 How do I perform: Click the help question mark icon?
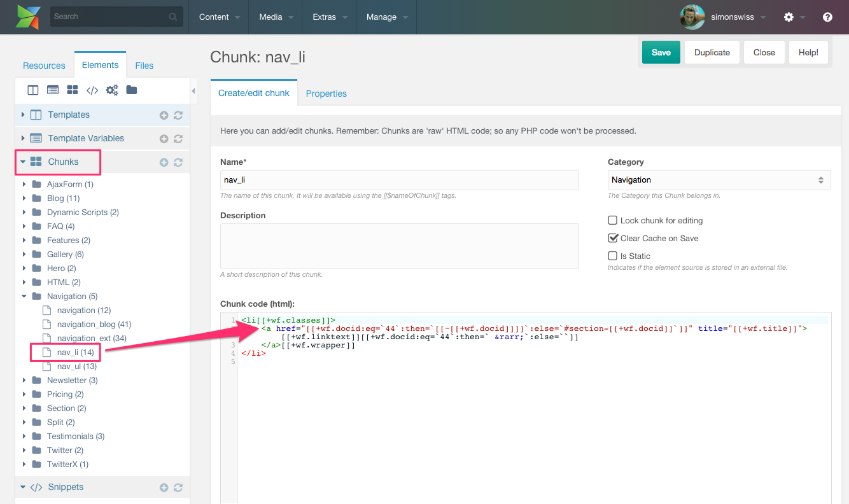(827, 17)
